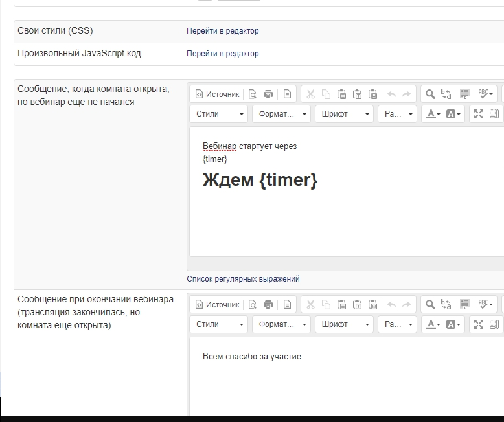Screen dimensions: 504x422
Task: Open Формат dropdown in end-of-webinar editor
Action: [x=281, y=324]
